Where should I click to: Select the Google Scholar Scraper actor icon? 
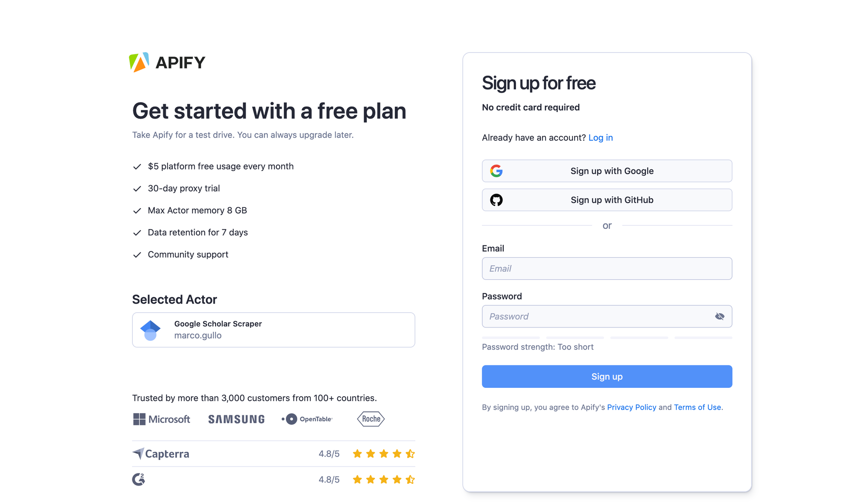point(151,330)
